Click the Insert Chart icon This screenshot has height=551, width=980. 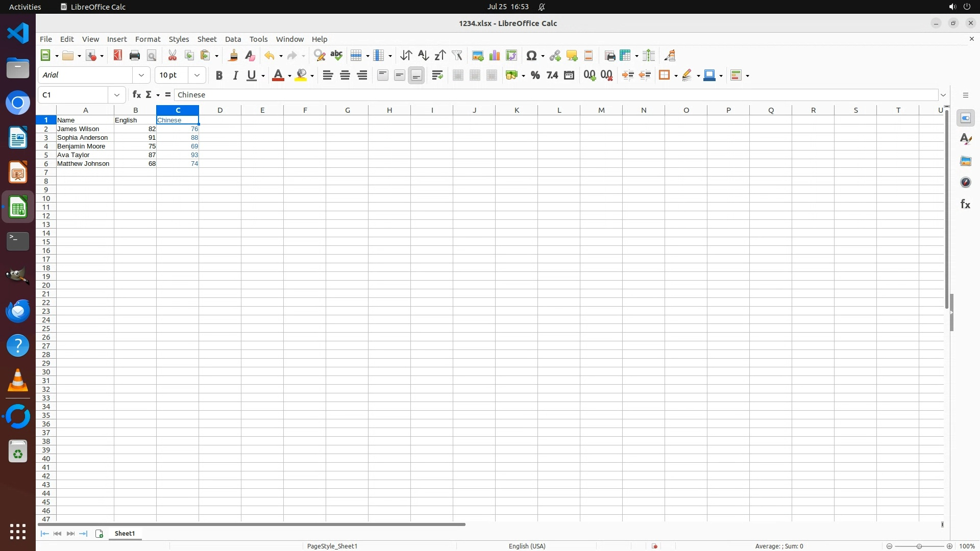pos(495,56)
